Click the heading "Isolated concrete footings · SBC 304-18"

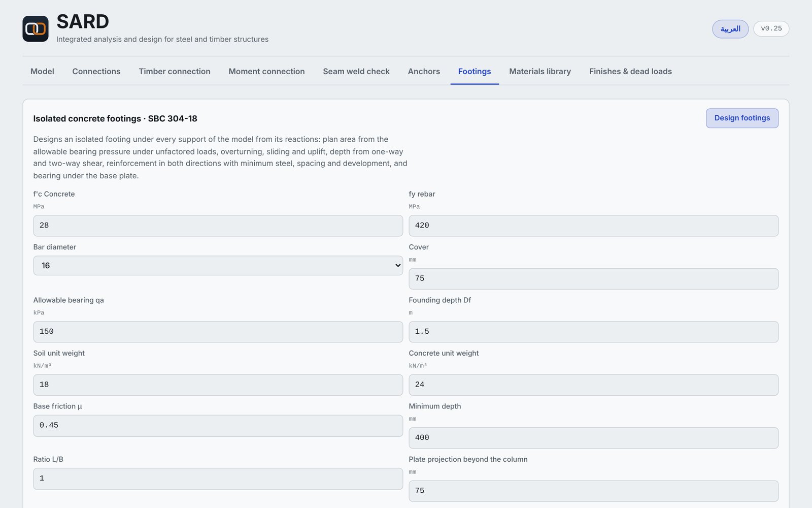pyautogui.click(x=115, y=119)
